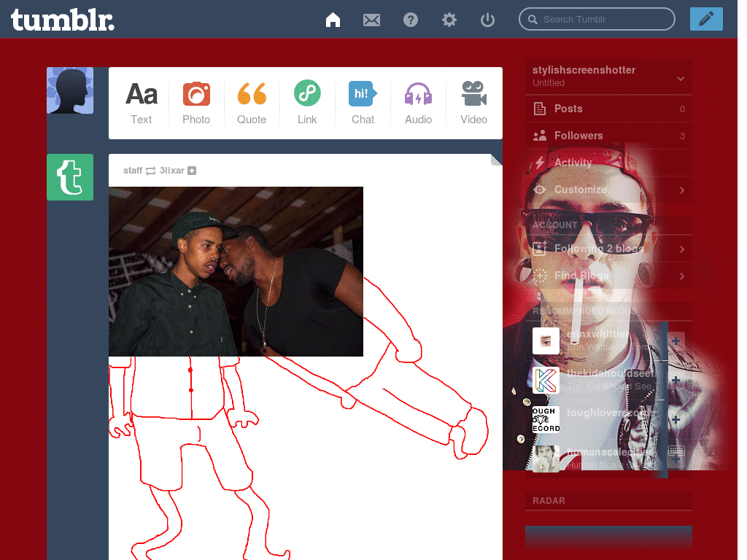
Task: Expand the Following 2 blogs chevron
Action: tap(682, 249)
